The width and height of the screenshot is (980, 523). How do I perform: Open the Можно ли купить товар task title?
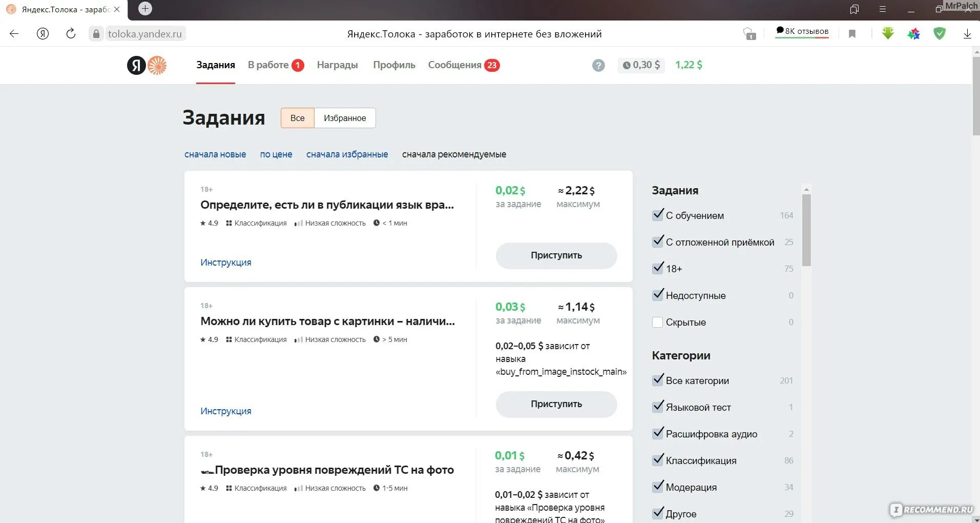[328, 321]
